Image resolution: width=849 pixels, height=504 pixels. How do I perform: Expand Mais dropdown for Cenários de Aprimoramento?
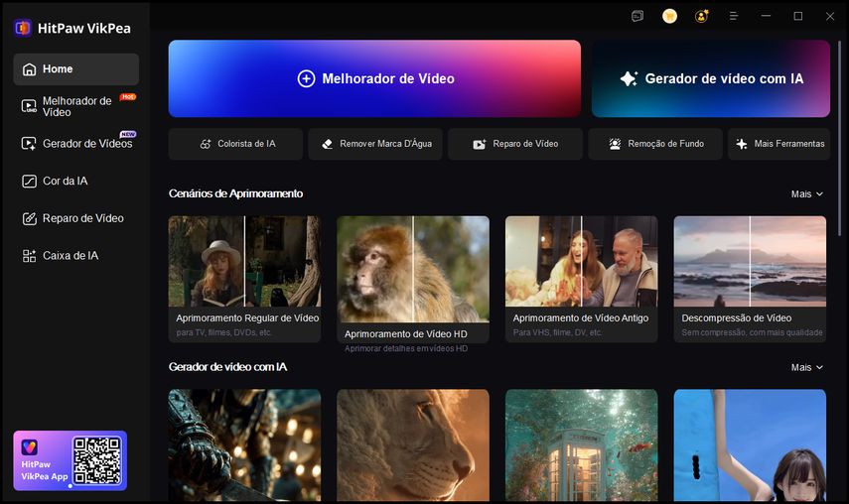(806, 194)
